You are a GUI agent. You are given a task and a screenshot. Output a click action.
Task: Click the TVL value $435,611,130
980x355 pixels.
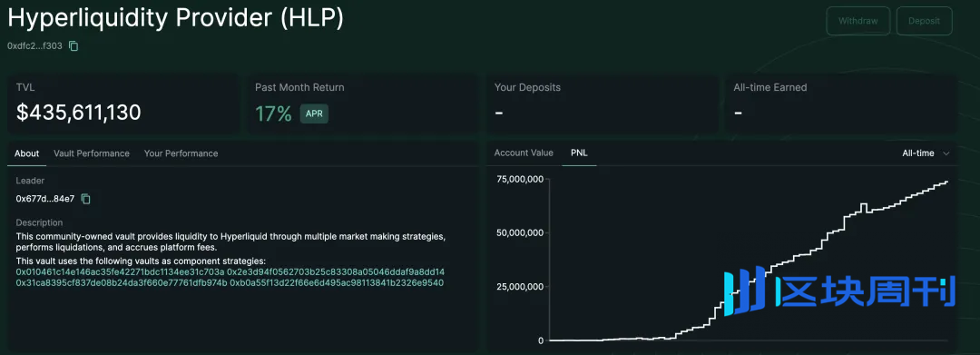click(x=79, y=113)
